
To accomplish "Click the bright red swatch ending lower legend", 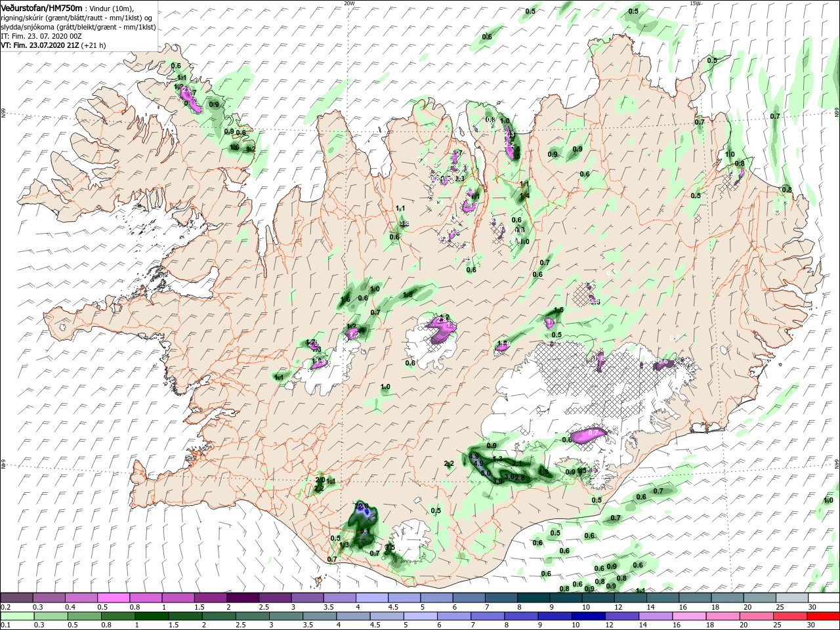I will click(823, 616).
